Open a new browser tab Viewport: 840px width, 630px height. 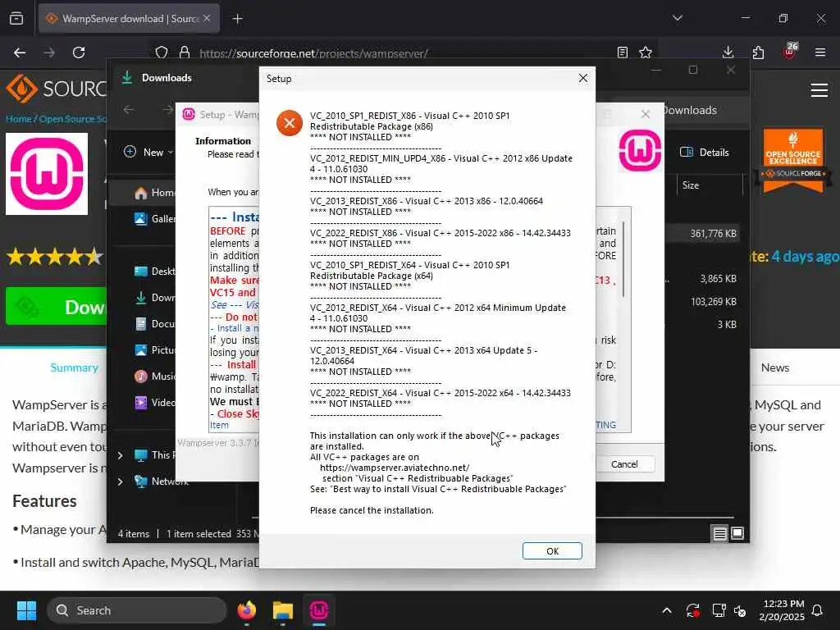pyautogui.click(x=237, y=19)
